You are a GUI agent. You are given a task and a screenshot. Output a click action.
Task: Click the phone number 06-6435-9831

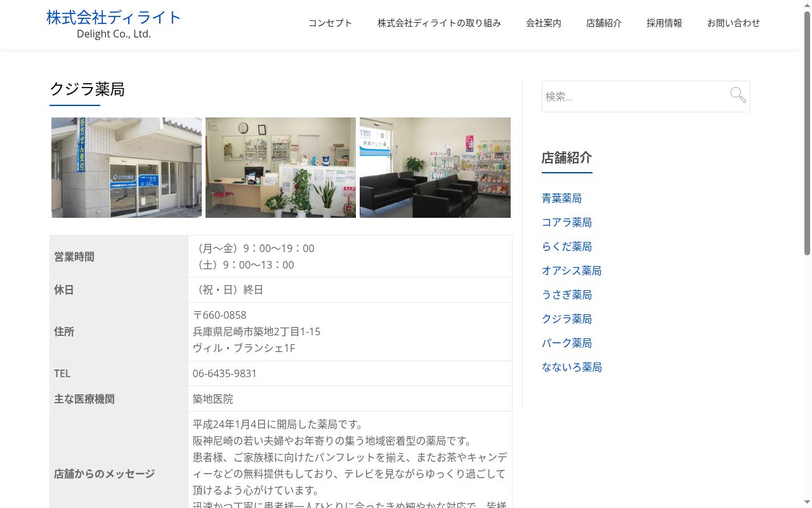pyautogui.click(x=225, y=373)
